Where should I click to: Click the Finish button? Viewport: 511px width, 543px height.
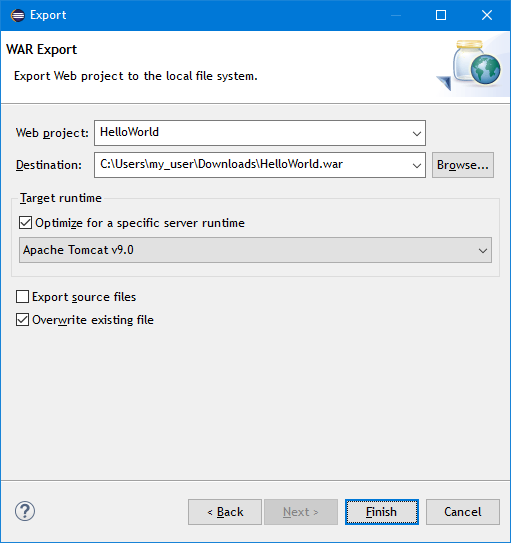click(382, 512)
